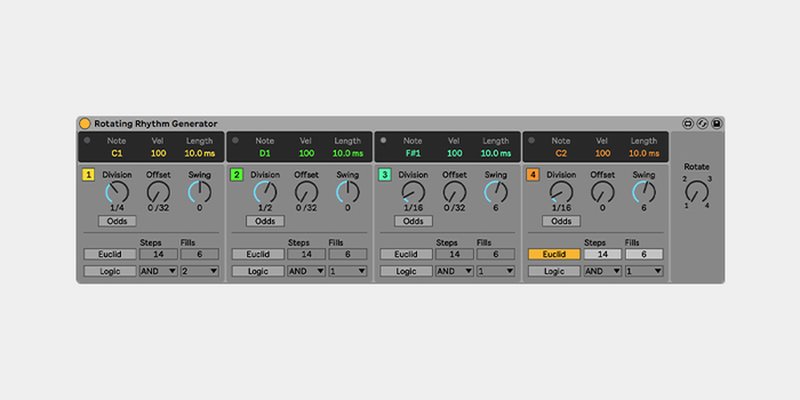Image resolution: width=800 pixels, height=400 pixels.
Task: Click the C1 note value in channel 1
Action: pos(117,153)
